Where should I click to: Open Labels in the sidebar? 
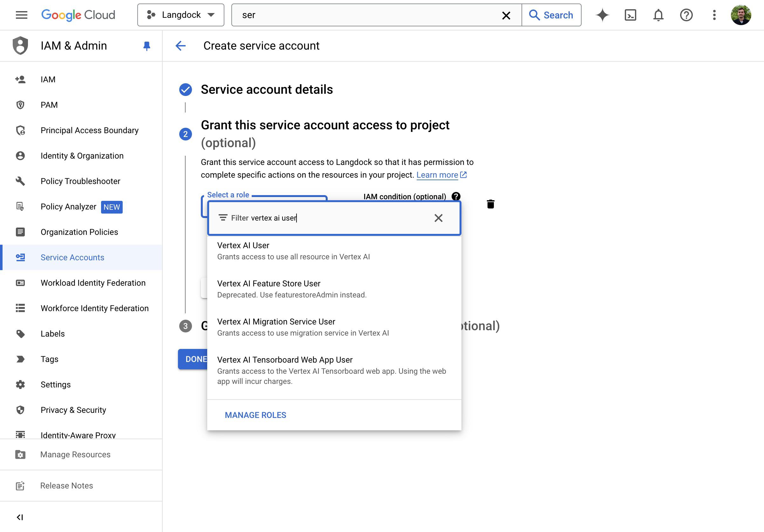[81, 334]
